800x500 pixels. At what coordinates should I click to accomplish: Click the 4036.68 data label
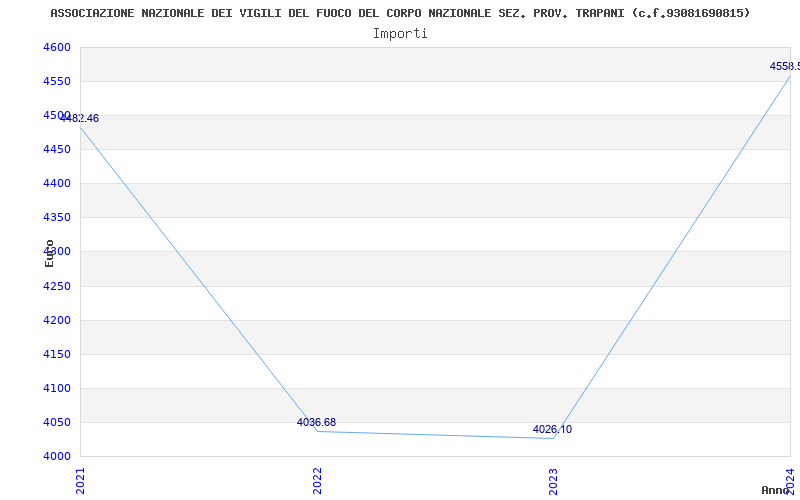coord(316,422)
